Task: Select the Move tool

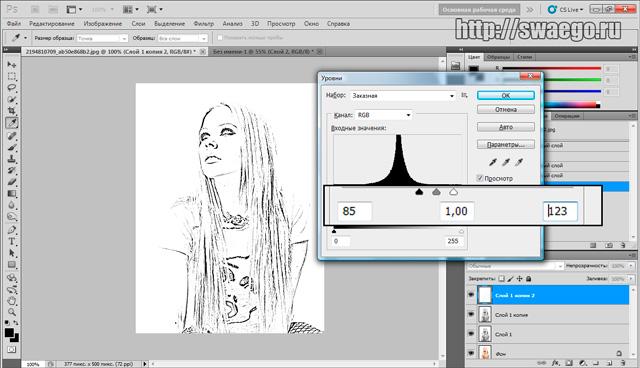Action: point(11,65)
